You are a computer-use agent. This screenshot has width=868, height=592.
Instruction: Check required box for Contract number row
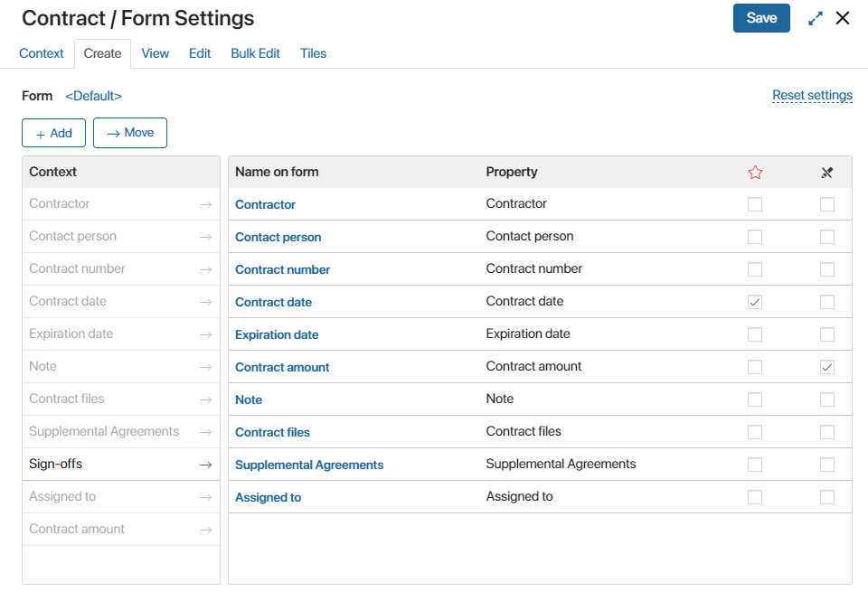tap(754, 269)
